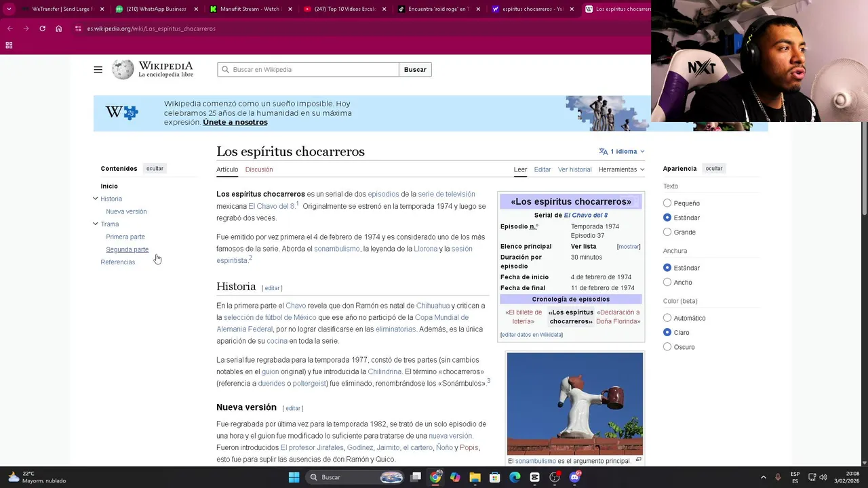
Task: Click the site information icon in address bar
Action: pos(78,28)
